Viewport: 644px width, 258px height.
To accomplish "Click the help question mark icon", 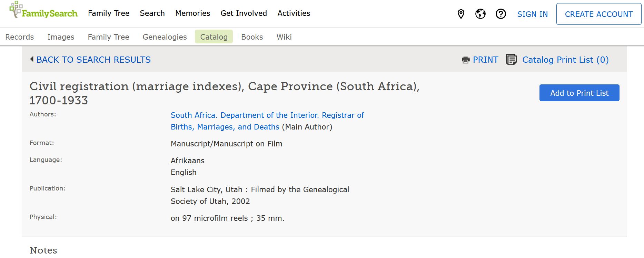I will [x=500, y=14].
